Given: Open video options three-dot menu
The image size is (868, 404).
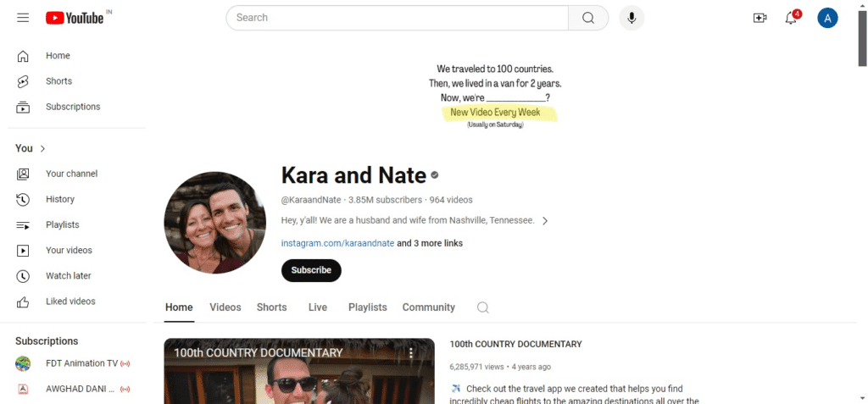Looking at the screenshot, I should click(411, 353).
